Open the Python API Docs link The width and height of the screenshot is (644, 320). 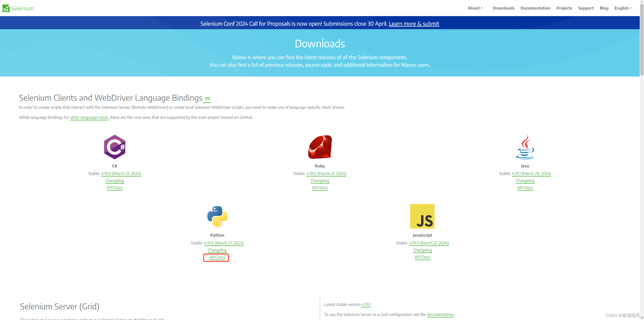(217, 257)
